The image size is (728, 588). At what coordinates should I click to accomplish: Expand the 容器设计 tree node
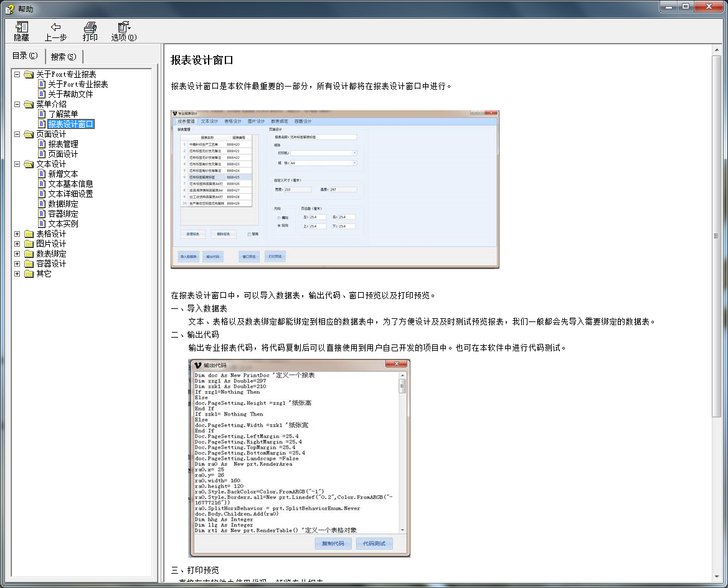tap(17, 264)
